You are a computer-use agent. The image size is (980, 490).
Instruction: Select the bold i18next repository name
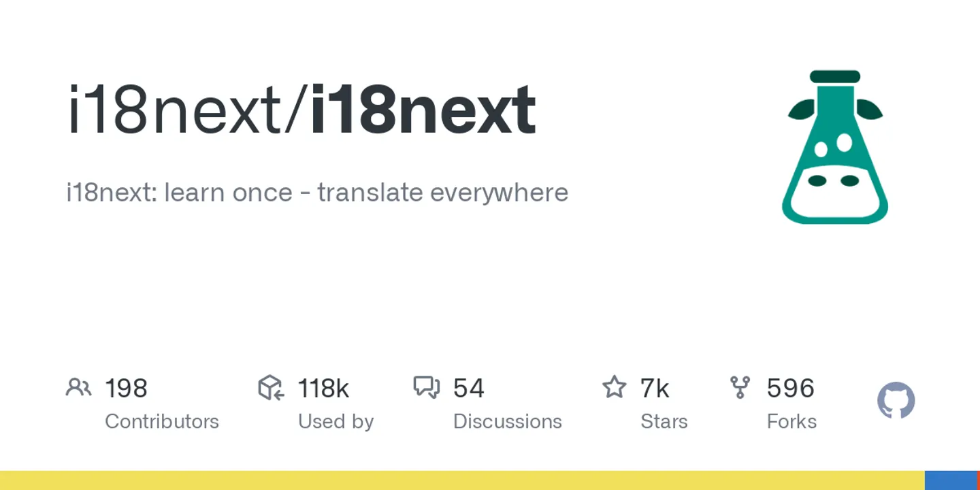[x=423, y=110]
